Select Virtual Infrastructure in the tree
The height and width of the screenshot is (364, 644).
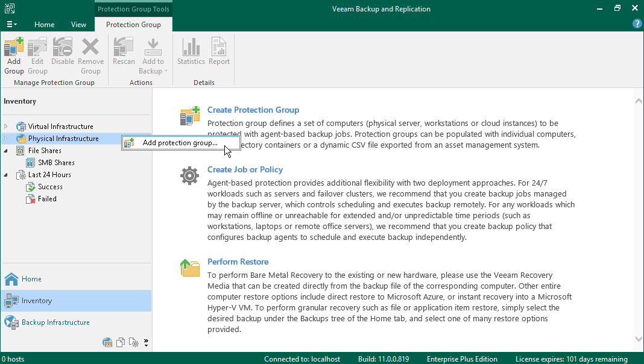coord(60,127)
